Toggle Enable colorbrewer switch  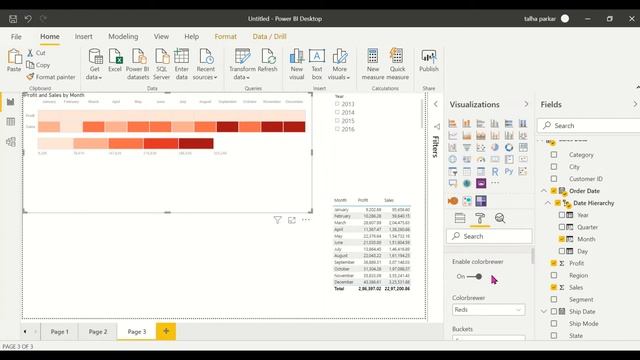click(474, 277)
